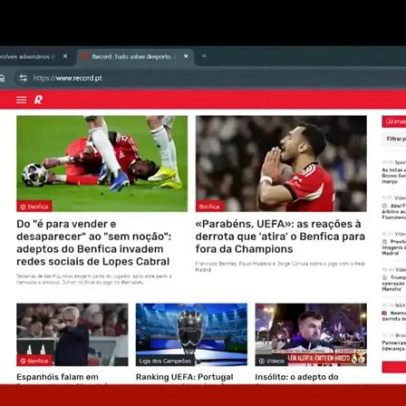
Task: Open the video thumbnail of the fan
Action: pyautogui.click(x=311, y=334)
